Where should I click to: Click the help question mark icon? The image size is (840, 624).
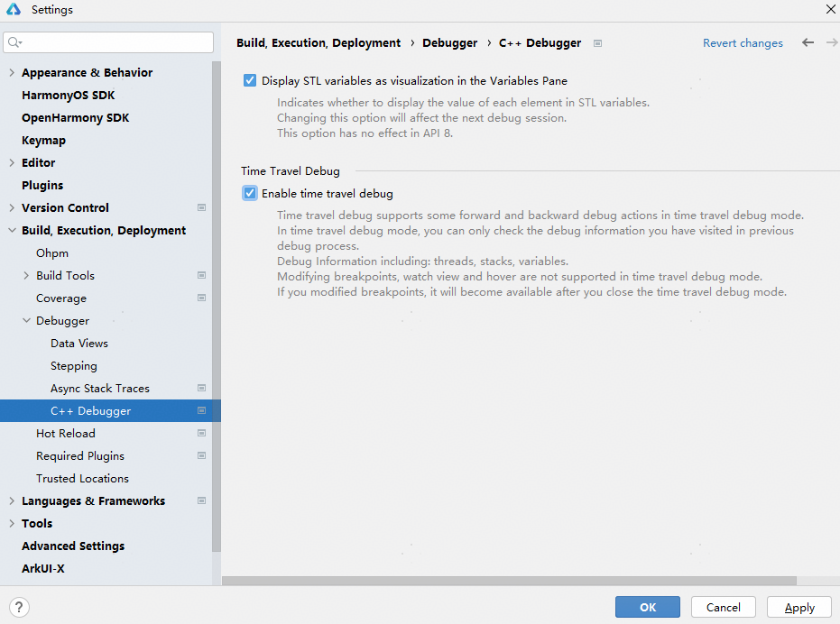20,607
